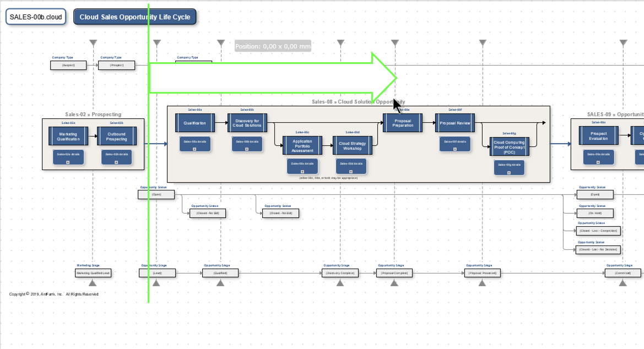Image resolution: width=644 pixels, height=349 pixels.
Task: Click the Cloud Sales Opportunity Life Cycle title
Action: pyautogui.click(x=134, y=17)
